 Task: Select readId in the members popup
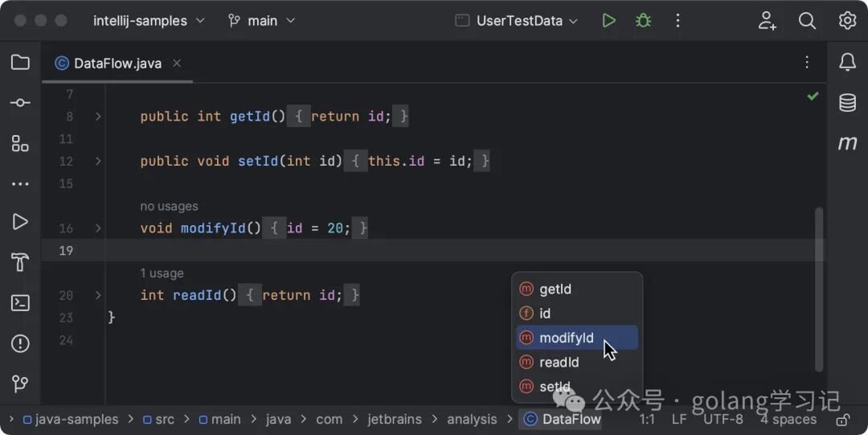577,363
